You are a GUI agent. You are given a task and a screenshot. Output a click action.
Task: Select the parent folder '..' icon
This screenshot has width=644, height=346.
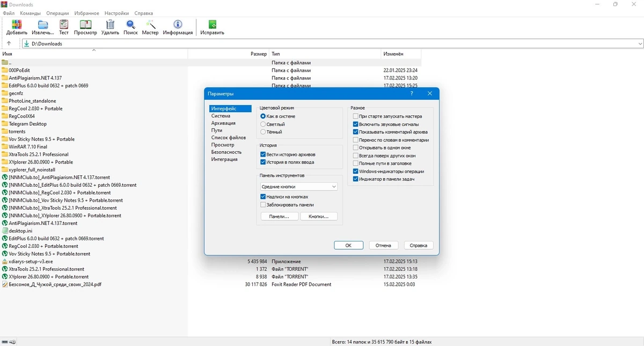pyautogui.click(x=5, y=63)
